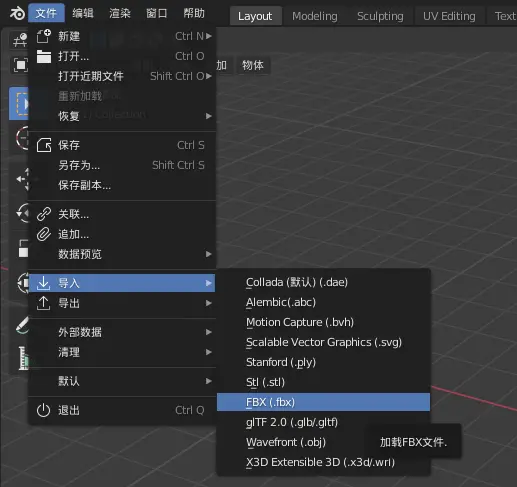
Task: Click the 保存 save icon
Action: click(x=44, y=145)
